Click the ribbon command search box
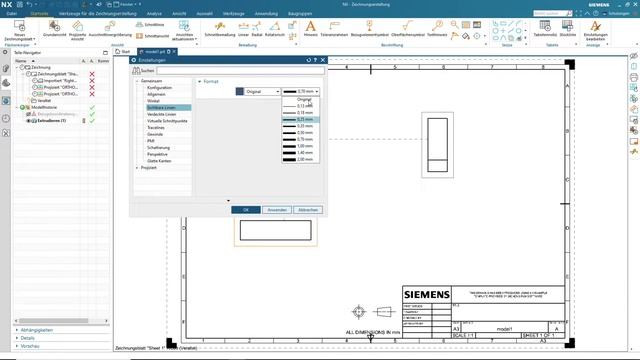 click(x=553, y=13)
